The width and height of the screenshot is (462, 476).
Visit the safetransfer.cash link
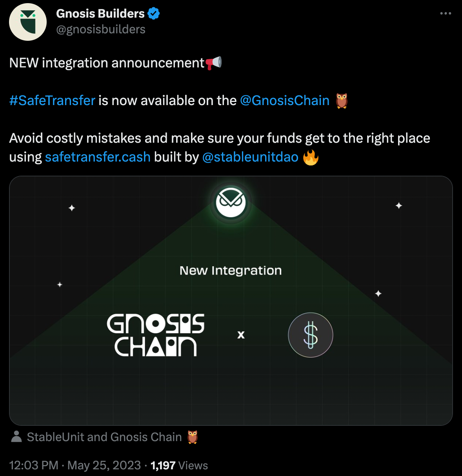coord(98,157)
